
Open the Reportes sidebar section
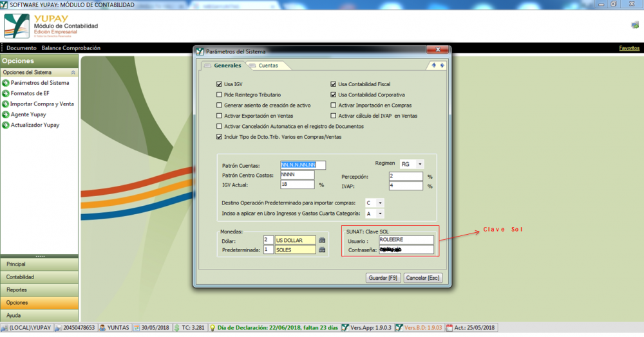(39, 290)
